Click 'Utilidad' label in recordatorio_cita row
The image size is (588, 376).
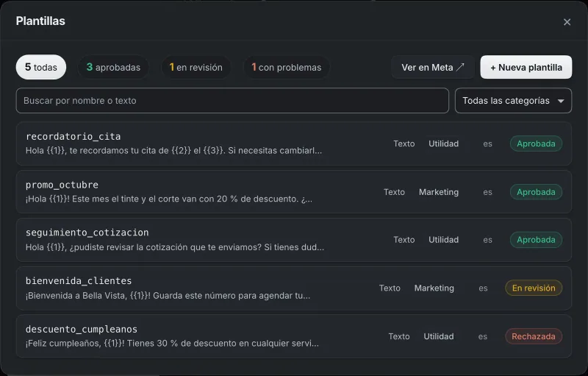[443, 143]
